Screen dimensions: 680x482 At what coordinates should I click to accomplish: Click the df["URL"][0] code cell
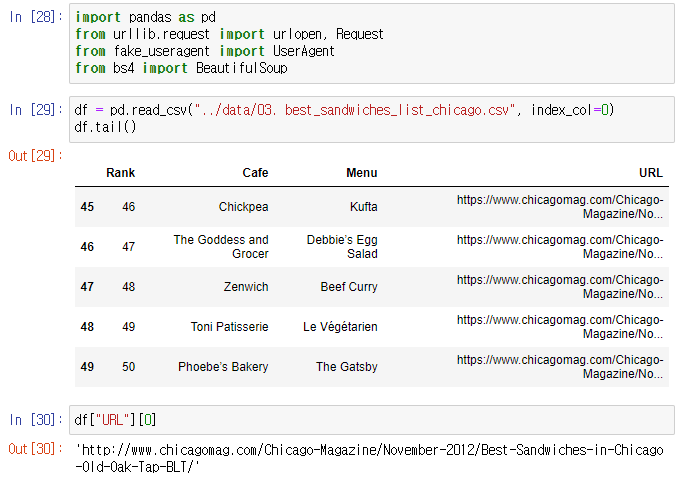[x=372, y=420]
